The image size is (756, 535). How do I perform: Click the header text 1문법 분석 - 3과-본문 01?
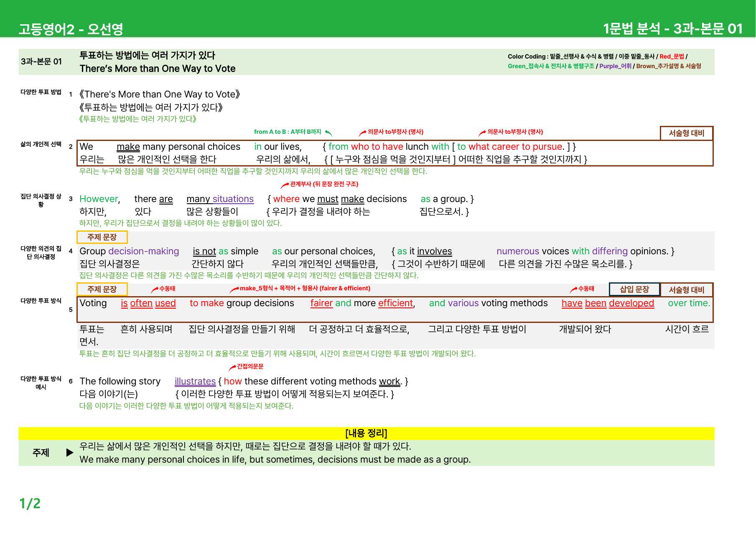[x=672, y=29]
